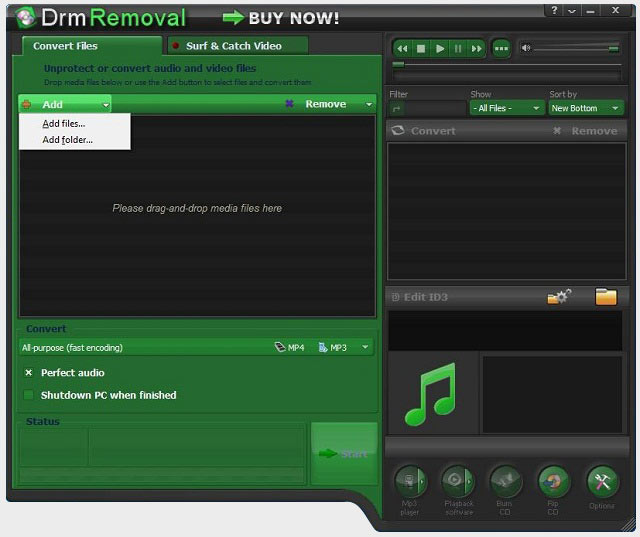Open the Show All Files dropdown
Screen dimensions: 640x537
pos(507,108)
